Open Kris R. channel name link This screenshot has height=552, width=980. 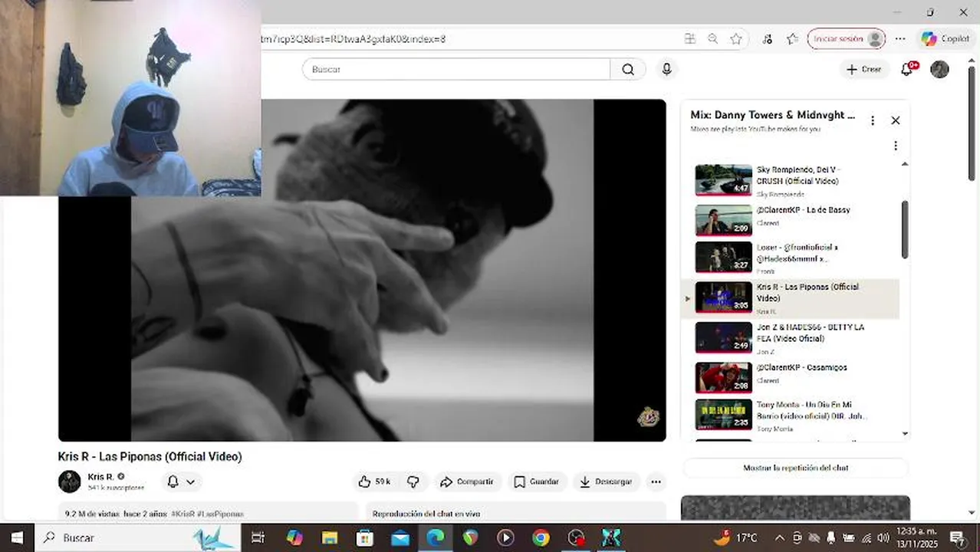100,477
